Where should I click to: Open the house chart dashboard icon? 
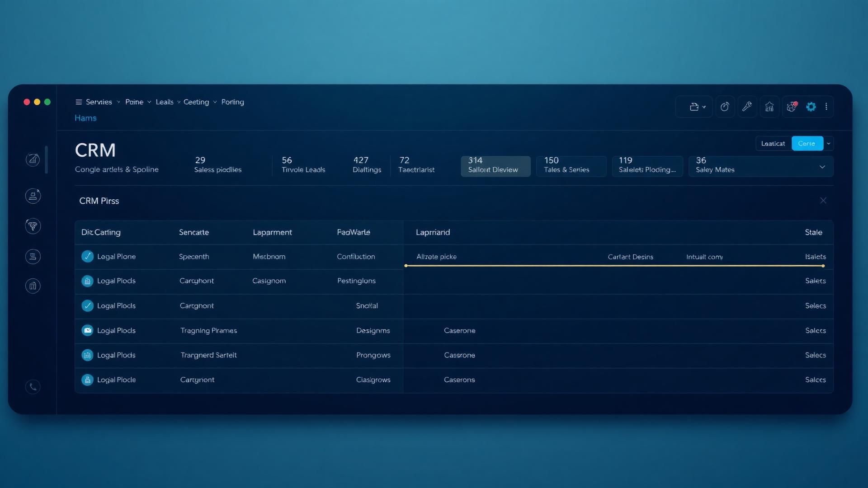coord(769,107)
